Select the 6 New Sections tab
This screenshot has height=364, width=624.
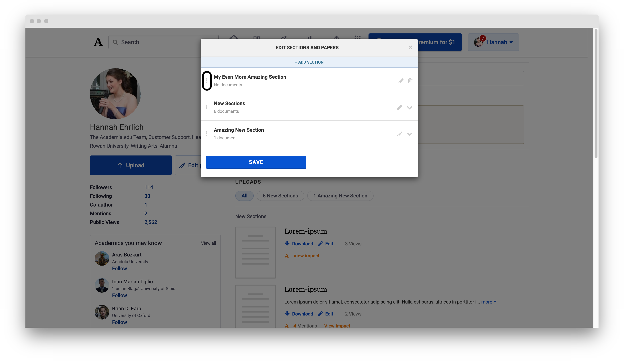coord(280,196)
